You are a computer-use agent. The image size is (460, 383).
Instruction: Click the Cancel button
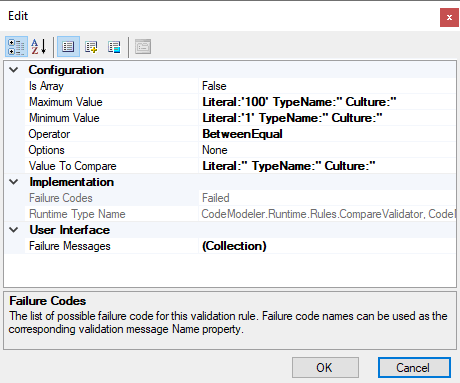pyautogui.click(x=414, y=368)
